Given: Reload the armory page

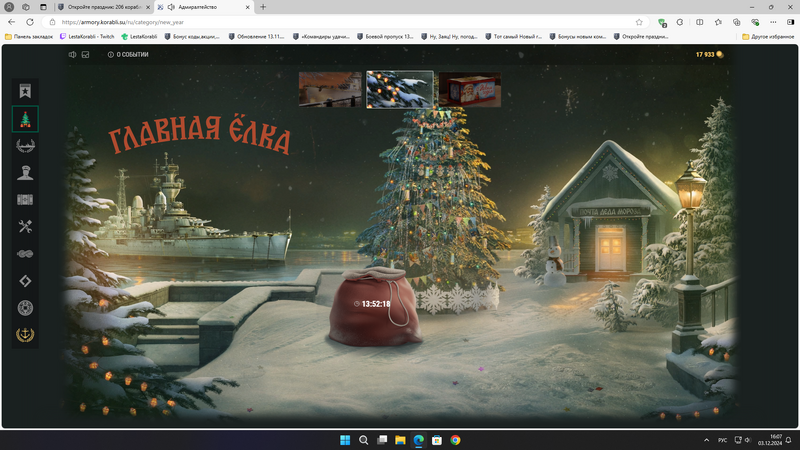Looking at the screenshot, I should (30, 22).
